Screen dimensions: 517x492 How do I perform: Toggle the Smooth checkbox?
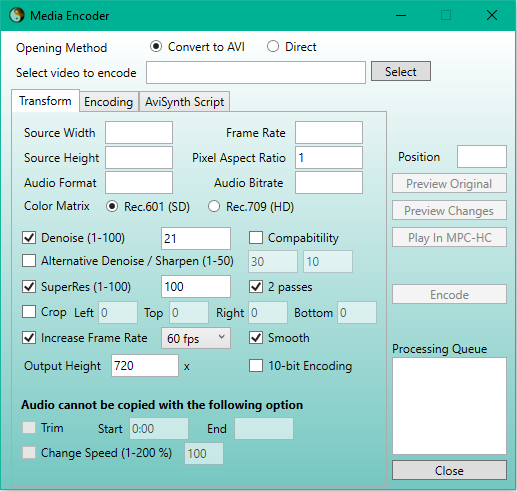(256, 338)
